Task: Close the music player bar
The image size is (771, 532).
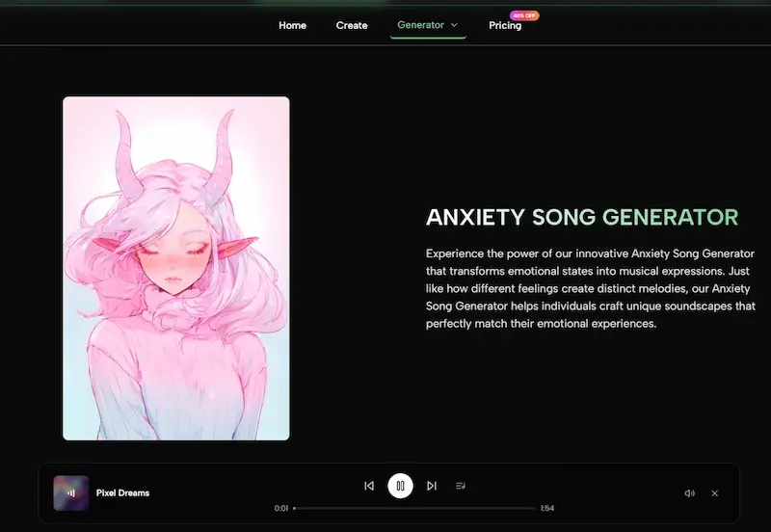Action: coord(715,493)
